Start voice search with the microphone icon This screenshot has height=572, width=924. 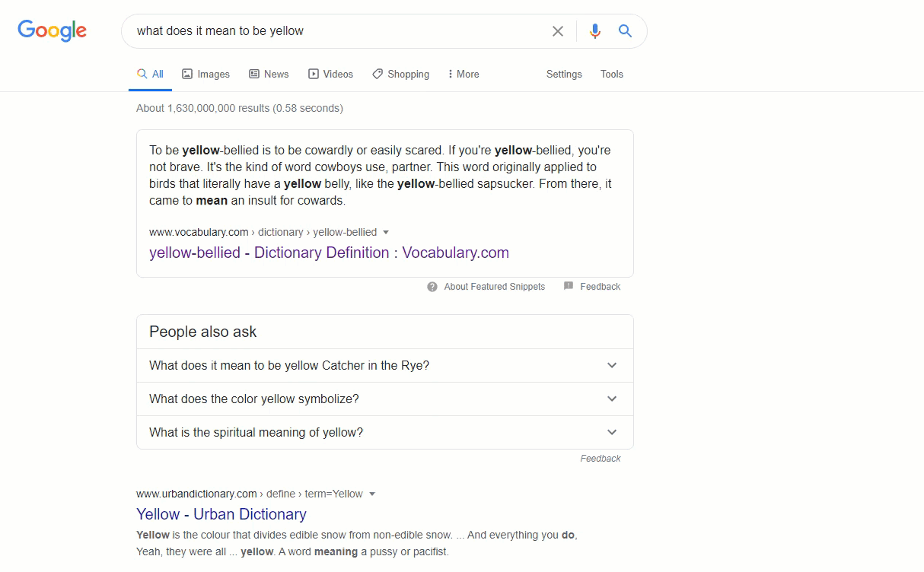point(594,31)
